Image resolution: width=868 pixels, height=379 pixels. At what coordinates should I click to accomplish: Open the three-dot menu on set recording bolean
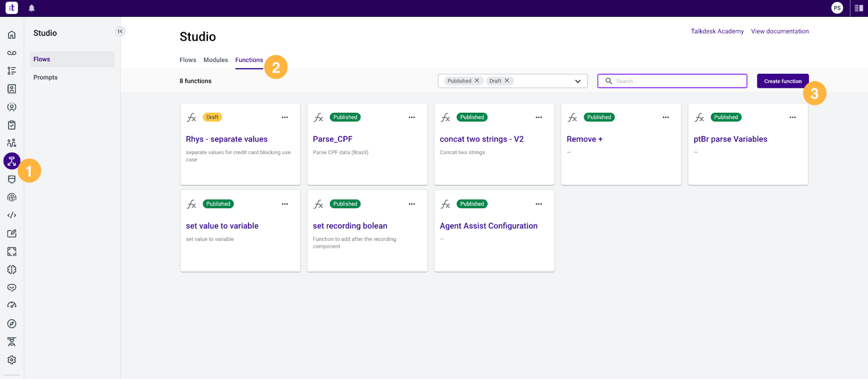click(412, 204)
